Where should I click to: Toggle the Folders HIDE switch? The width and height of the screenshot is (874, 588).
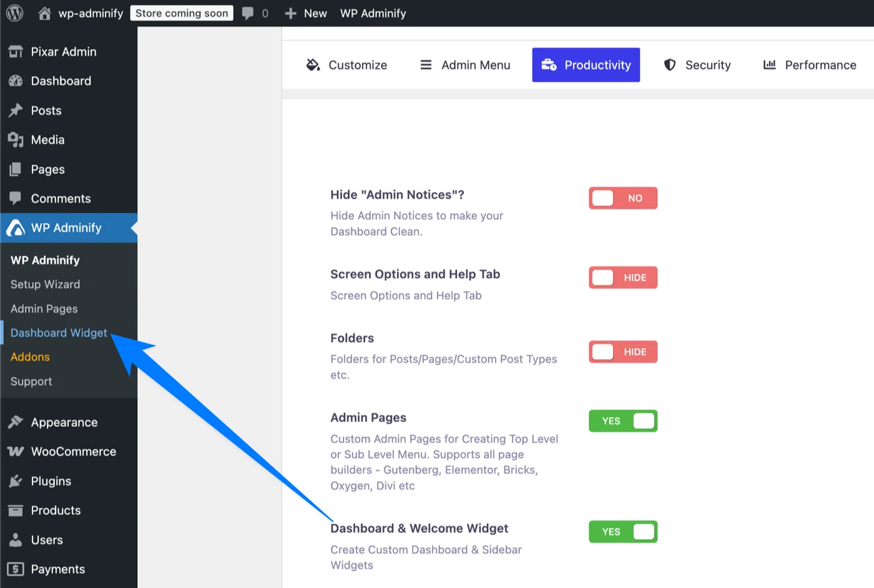[x=623, y=352]
